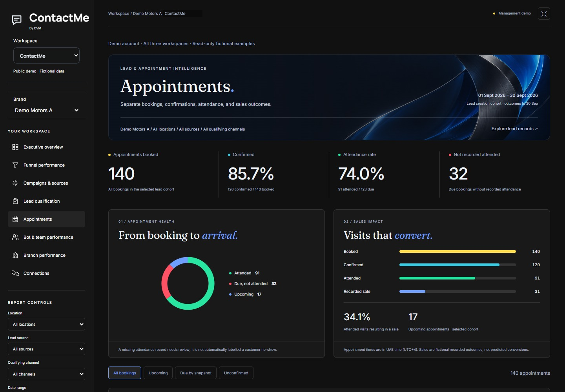Image resolution: width=565 pixels, height=392 pixels.
Task: Open Executive overview page
Action: pos(46,147)
